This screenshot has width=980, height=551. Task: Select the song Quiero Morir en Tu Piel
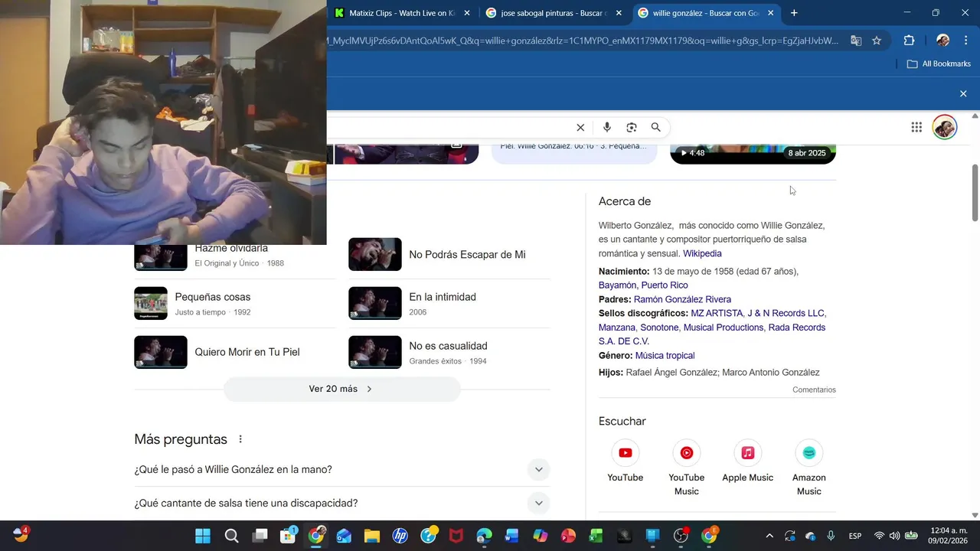click(x=235, y=353)
